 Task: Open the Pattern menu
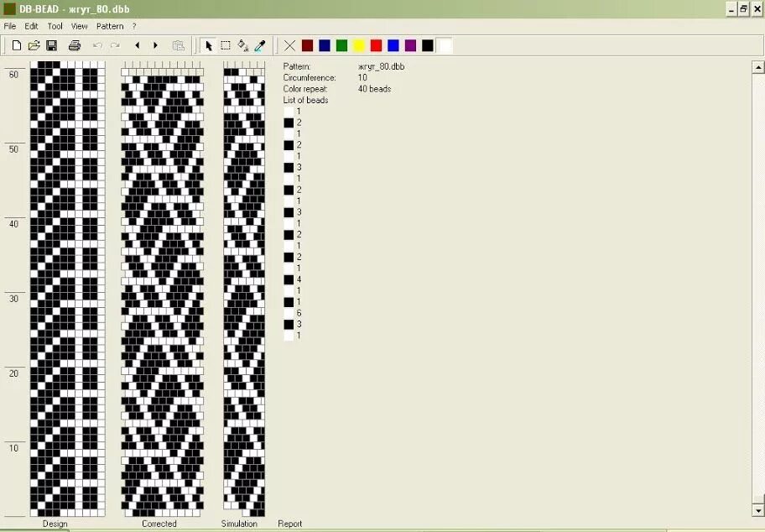tap(110, 26)
